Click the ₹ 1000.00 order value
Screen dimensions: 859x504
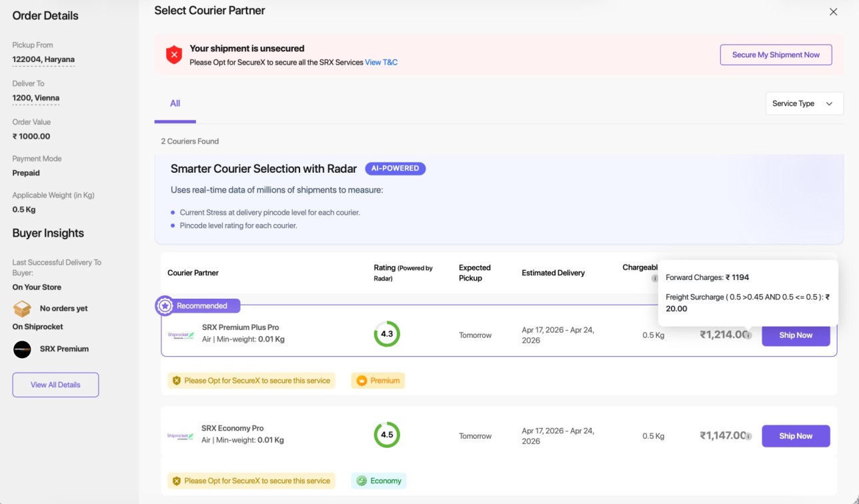pyautogui.click(x=31, y=137)
